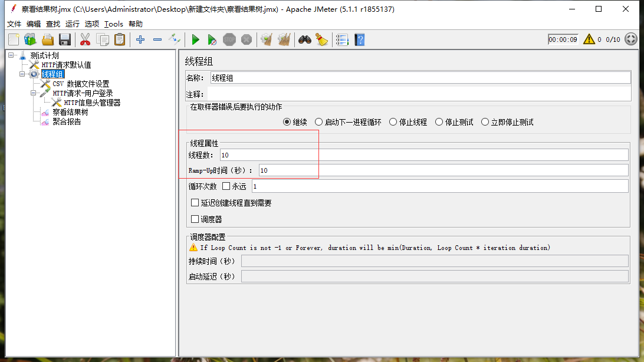This screenshot has height=362, width=644.
Task: Maximize the JMeter window
Action: pyautogui.click(x=599, y=9)
